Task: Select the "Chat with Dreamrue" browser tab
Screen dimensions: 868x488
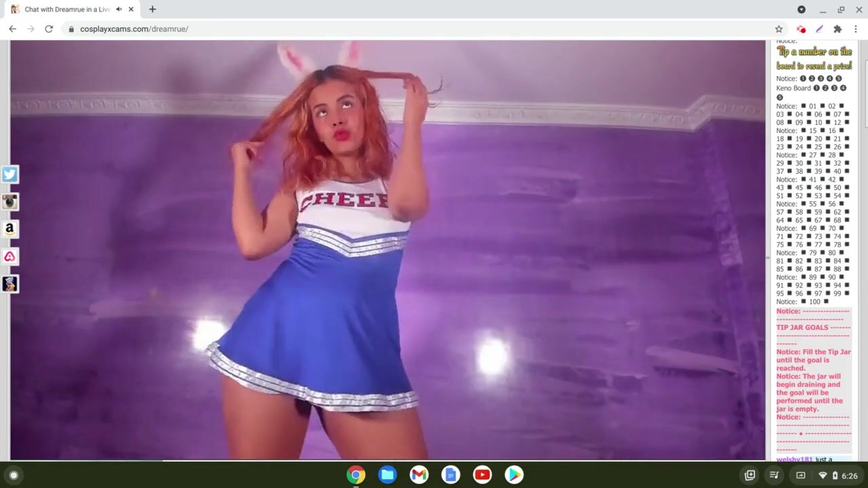Action: click(64, 10)
